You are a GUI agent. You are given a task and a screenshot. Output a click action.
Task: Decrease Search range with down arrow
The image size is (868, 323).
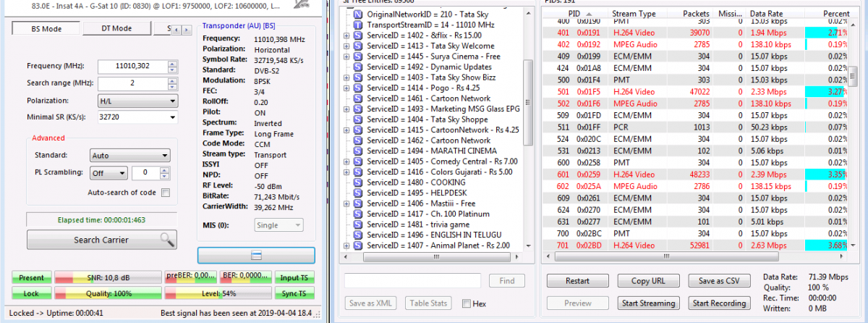[x=172, y=86]
